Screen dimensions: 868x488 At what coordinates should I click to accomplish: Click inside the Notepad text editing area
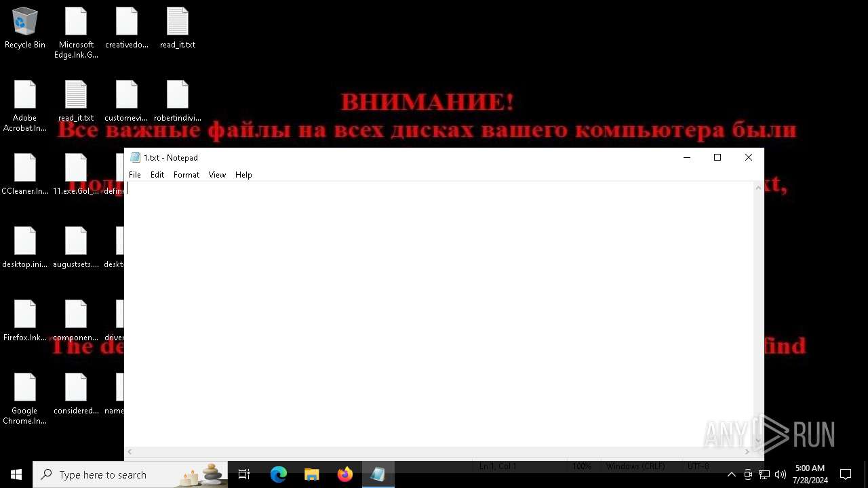439,314
